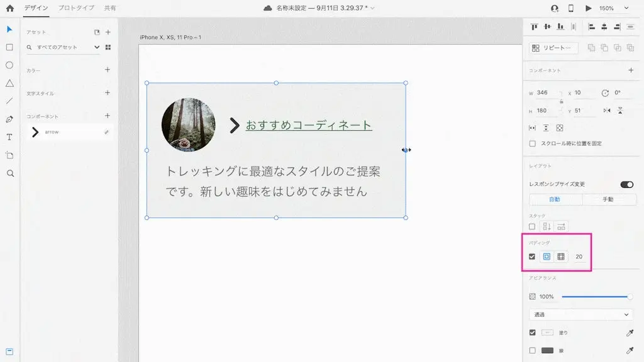The width and height of the screenshot is (644, 362).
Task: Click the リピート grid button
Action: point(553,48)
